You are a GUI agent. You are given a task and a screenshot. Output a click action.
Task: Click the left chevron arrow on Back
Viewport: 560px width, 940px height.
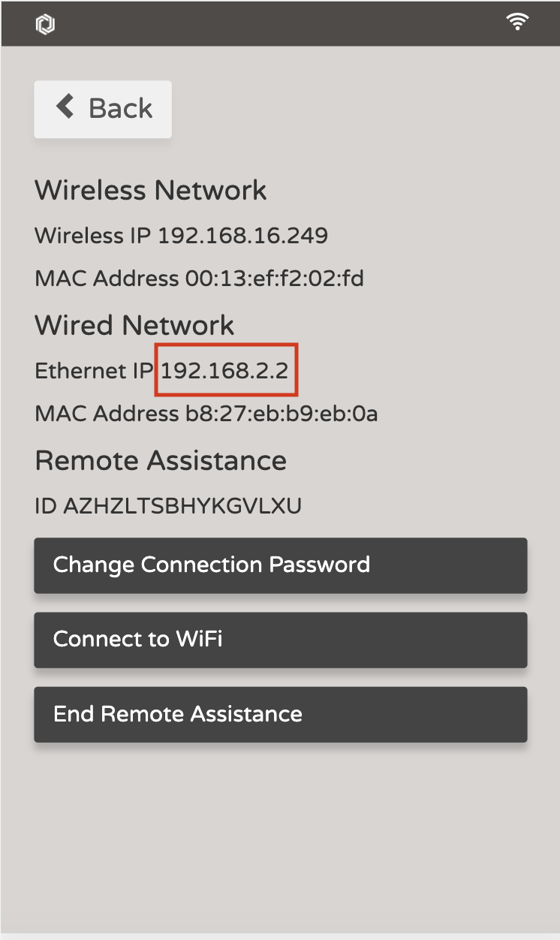(x=65, y=107)
